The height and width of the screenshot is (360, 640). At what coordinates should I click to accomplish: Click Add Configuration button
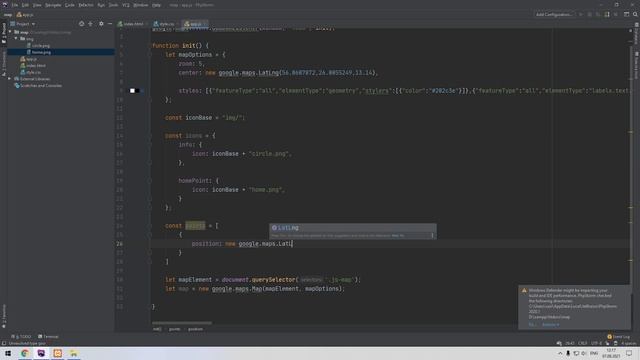(553, 14)
